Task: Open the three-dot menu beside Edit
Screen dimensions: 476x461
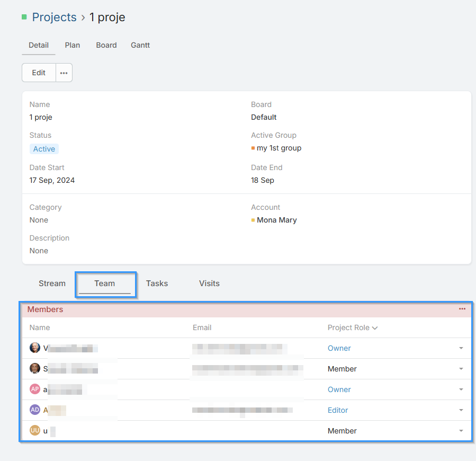Action: coord(64,73)
